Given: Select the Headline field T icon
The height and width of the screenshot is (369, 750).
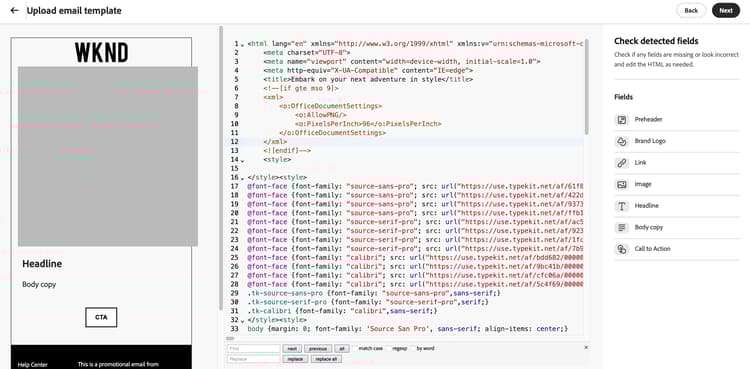Looking at the screenshot, I should click(x=621, y=206).
